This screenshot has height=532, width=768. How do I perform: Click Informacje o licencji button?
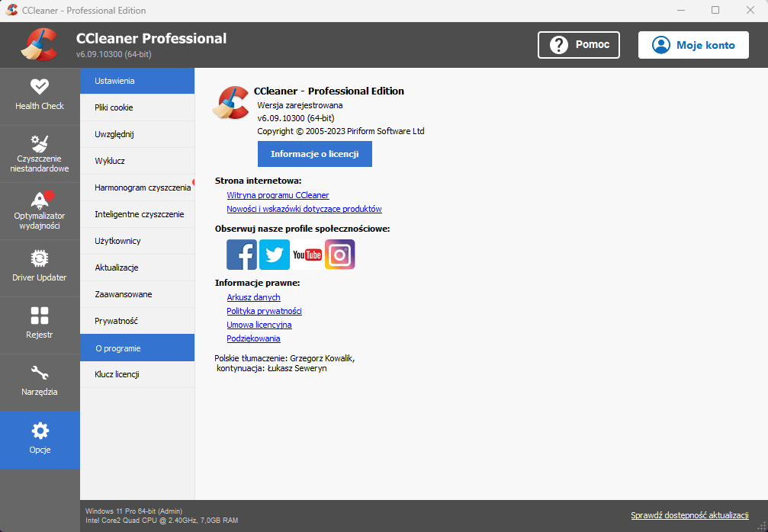[x=315, y=154]
